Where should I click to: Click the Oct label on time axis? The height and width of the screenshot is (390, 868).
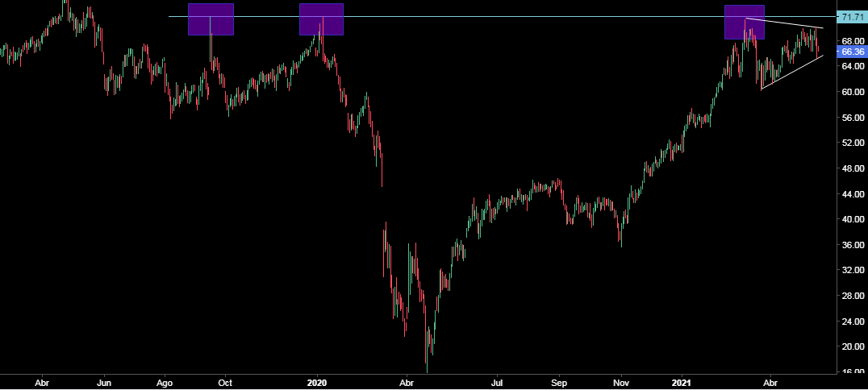click(x=225, y=382)
